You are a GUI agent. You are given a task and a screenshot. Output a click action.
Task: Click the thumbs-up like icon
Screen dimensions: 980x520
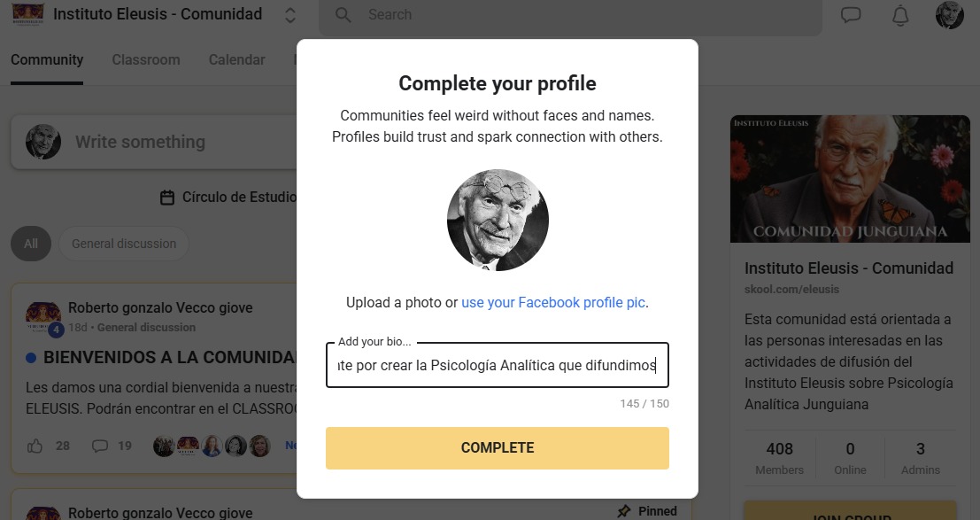[35, 446]
